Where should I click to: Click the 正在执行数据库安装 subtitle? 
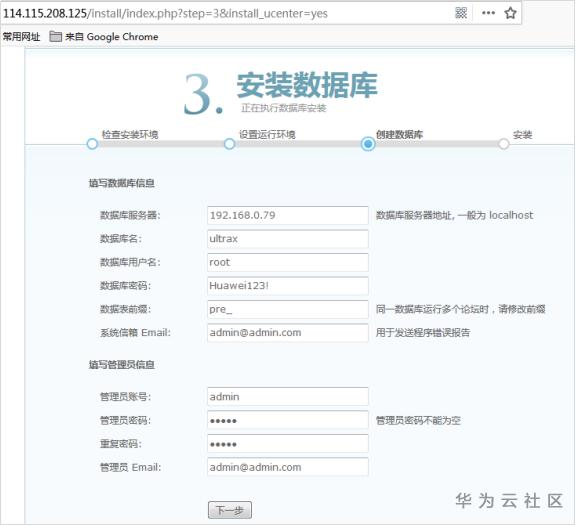pos(284,108)
